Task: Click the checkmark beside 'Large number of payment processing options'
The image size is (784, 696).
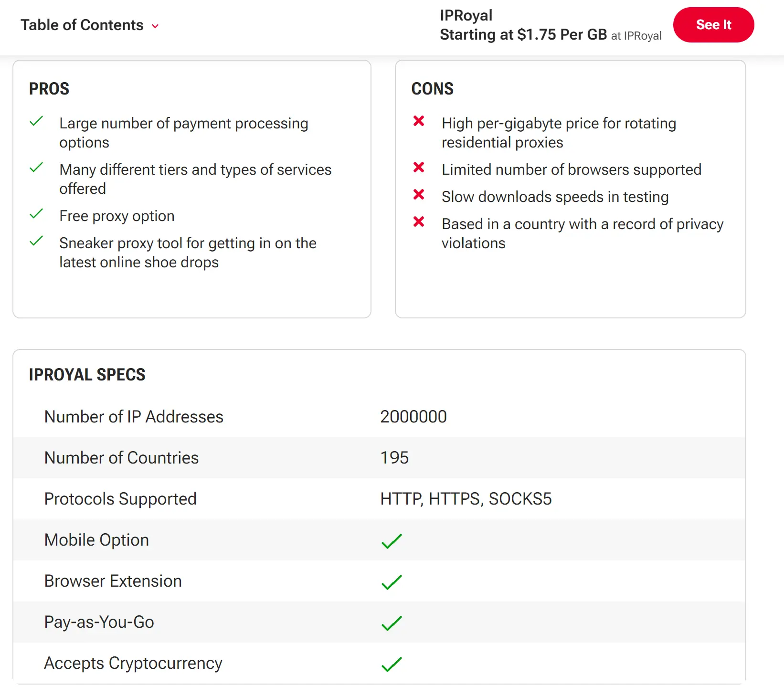Action: (x=36, y=121)
